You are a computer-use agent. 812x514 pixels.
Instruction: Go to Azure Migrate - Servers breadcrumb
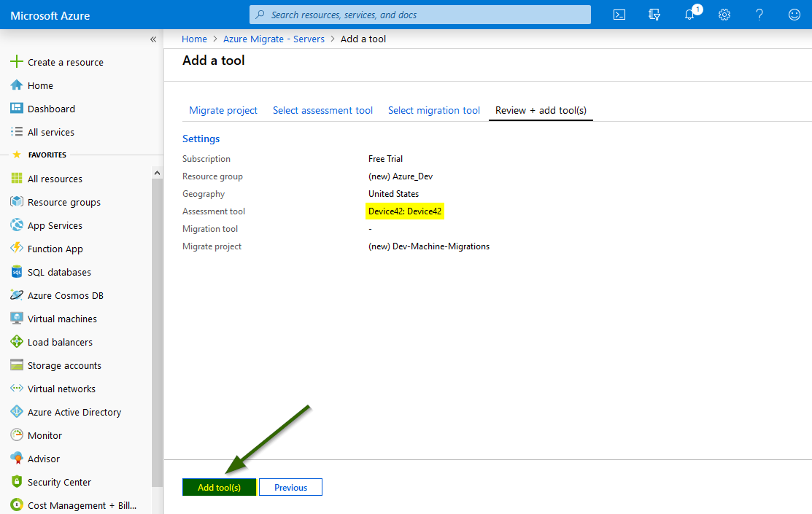tap(274, 39)
